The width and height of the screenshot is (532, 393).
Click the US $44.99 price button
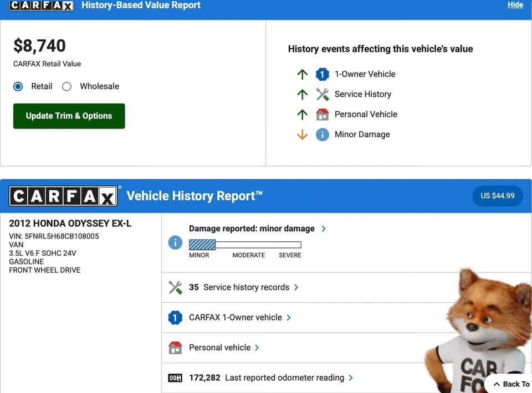click(498, 195)
